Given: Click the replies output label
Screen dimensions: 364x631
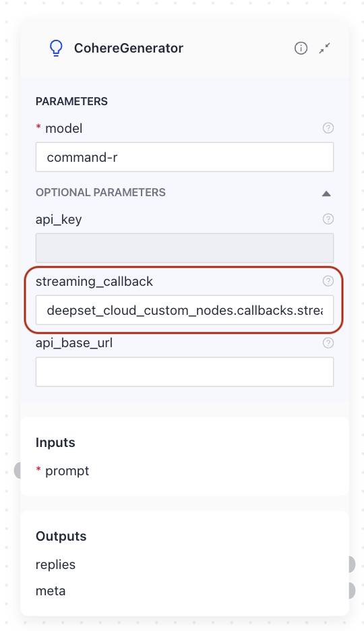Looking at the screenshot, I should coord(55,565).
